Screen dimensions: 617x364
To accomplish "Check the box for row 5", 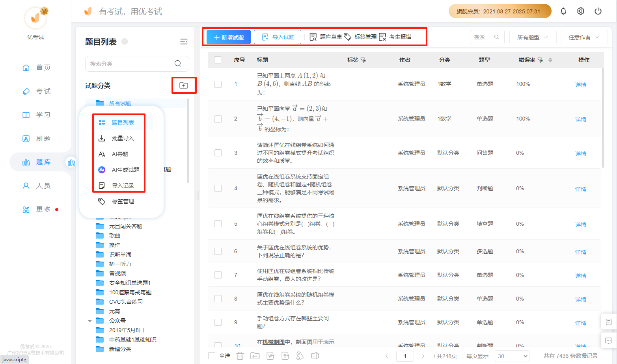I will pyautogui.click(x=218, y=224).
